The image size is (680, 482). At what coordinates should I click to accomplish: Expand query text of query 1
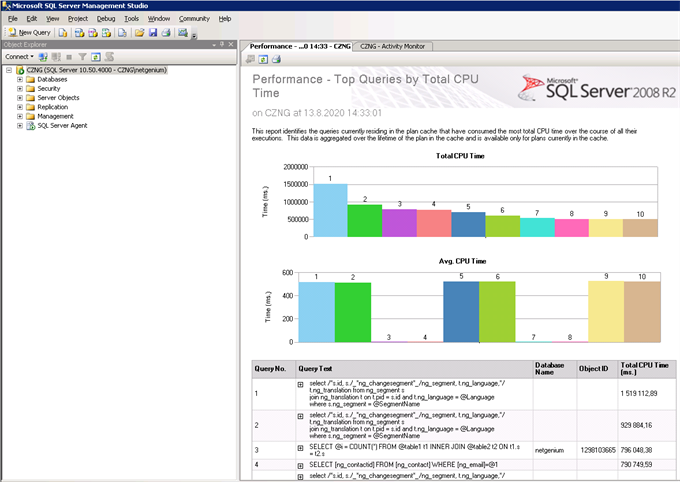[300, 384]
